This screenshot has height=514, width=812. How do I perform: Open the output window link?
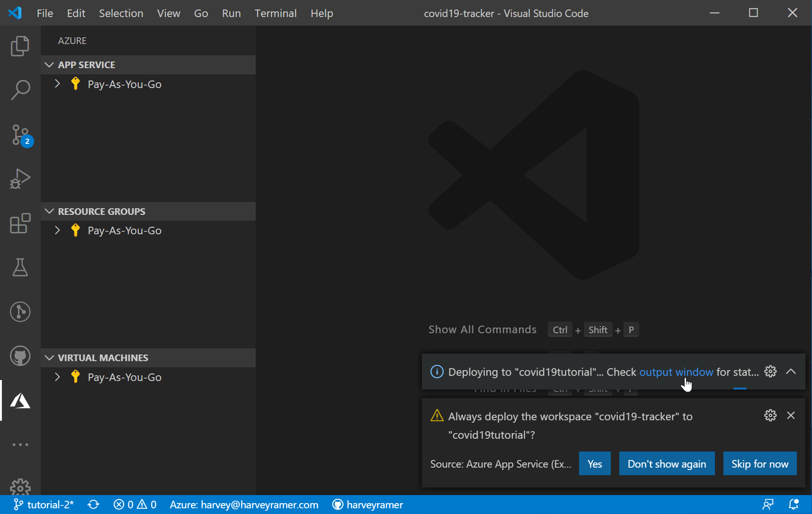676,372
